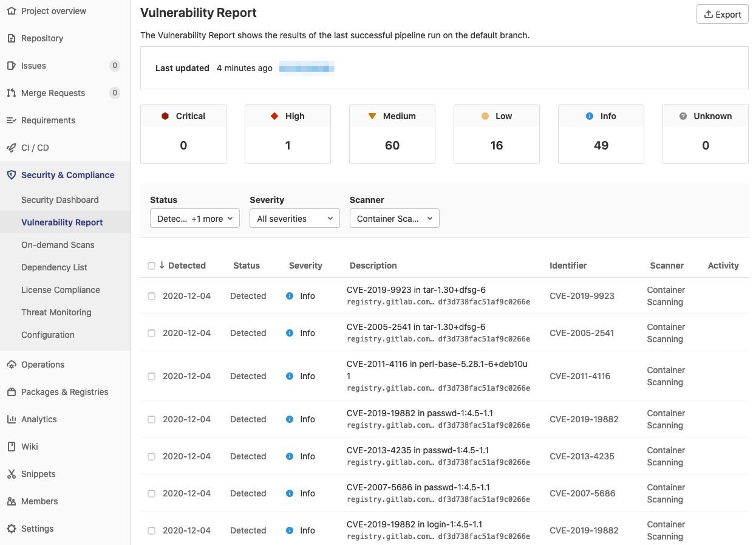Select the CVE-2011-4116 row checkbox

click(x=151, y=376)
